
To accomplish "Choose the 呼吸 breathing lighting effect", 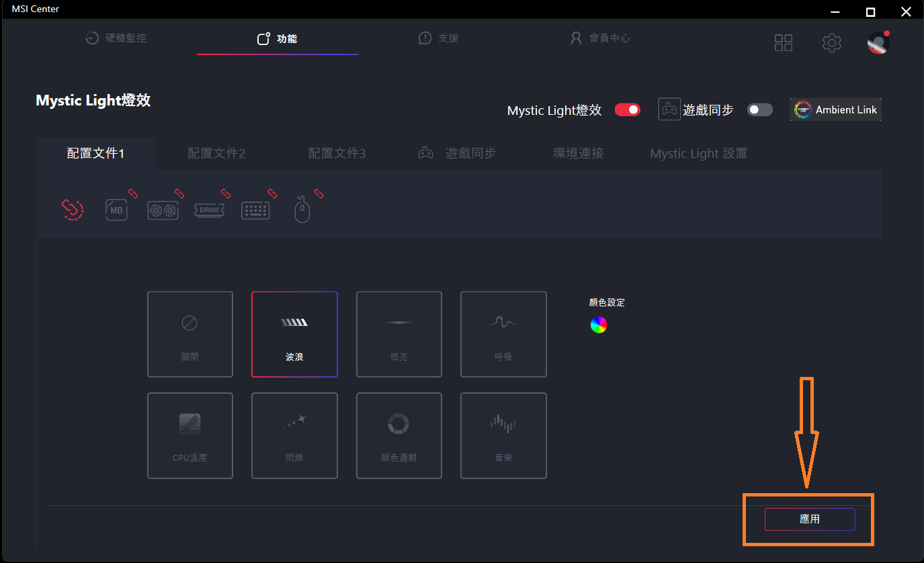I will pos(503,335).
